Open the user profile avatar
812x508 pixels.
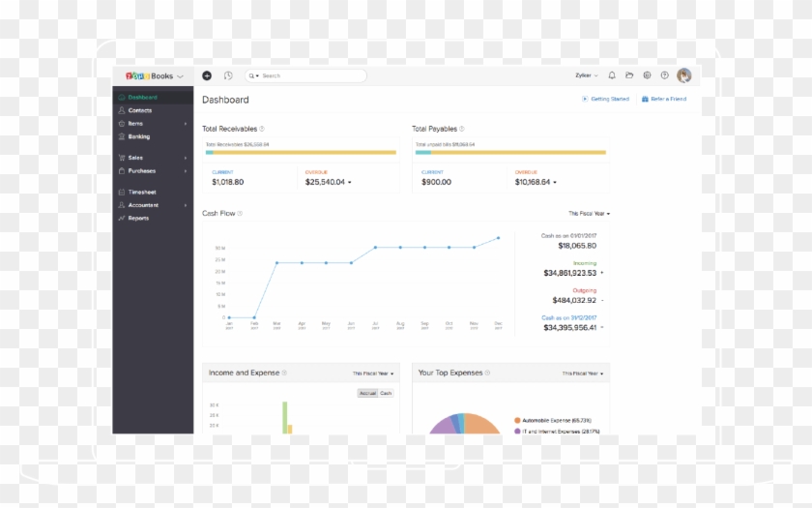point(683,75)
